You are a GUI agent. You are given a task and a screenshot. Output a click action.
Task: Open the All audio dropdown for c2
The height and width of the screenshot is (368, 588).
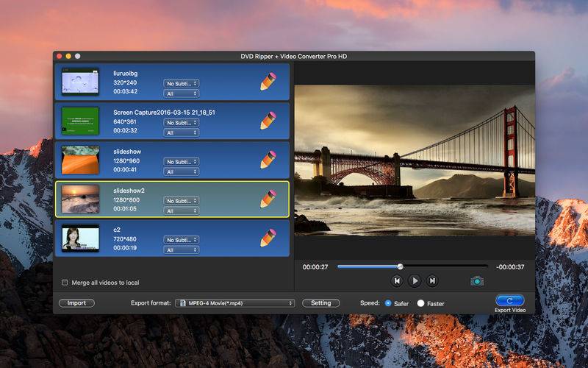(181, 250)
